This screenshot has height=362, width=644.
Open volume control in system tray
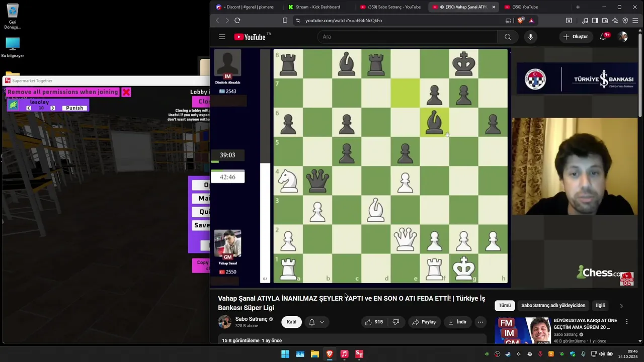pos(602,354)
